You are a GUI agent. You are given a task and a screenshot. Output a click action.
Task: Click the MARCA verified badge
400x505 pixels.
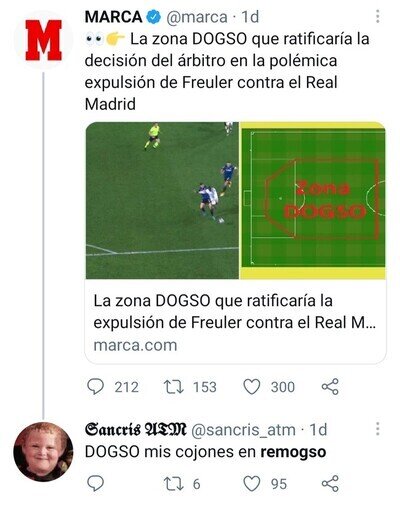[154, 17]
